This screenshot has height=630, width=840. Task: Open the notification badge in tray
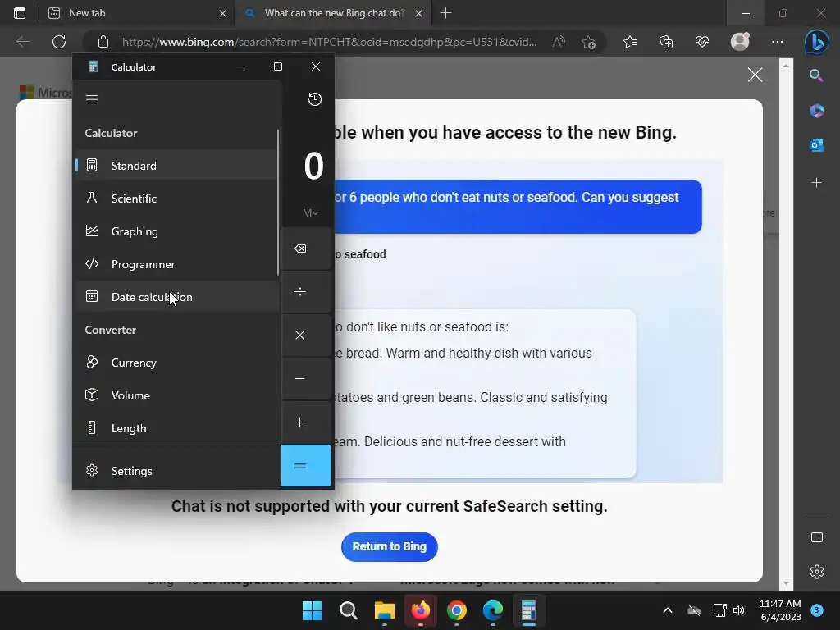(817, 609)
